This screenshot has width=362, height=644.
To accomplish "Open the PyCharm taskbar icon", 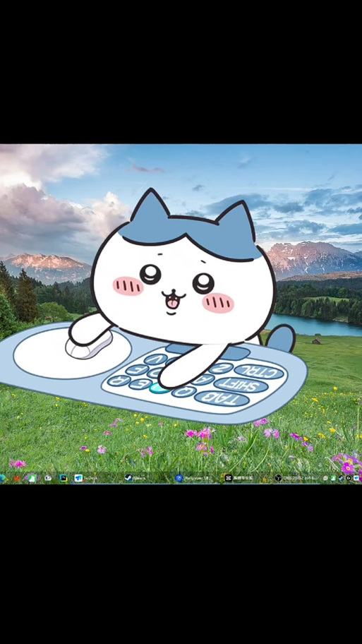I will click(x=64, y=478).
